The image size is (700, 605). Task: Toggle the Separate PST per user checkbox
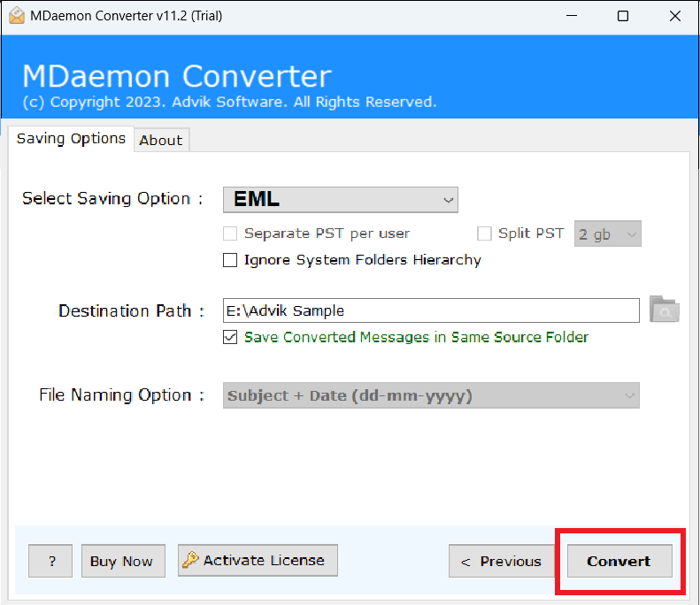pyautogui.click(x=230, y=234)
